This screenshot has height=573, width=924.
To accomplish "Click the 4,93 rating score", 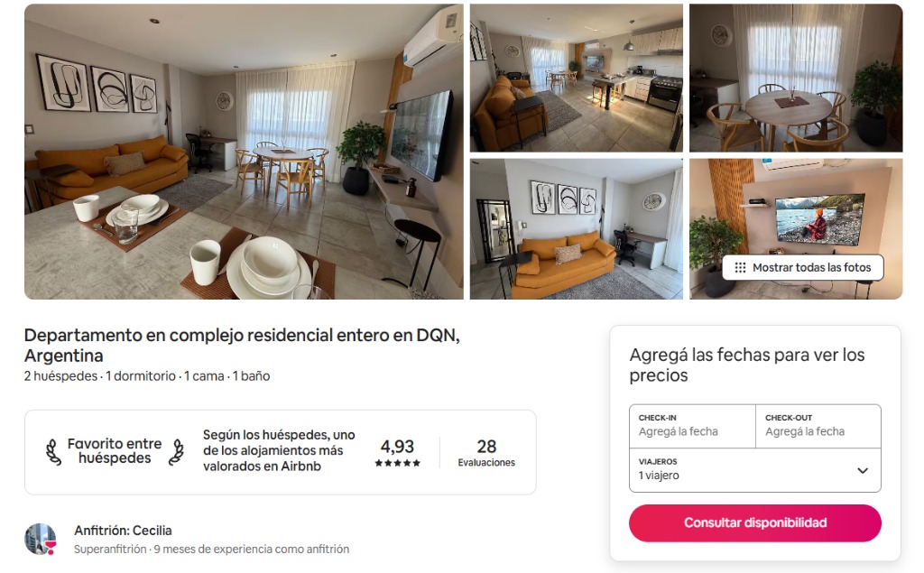I will (397, 447).
